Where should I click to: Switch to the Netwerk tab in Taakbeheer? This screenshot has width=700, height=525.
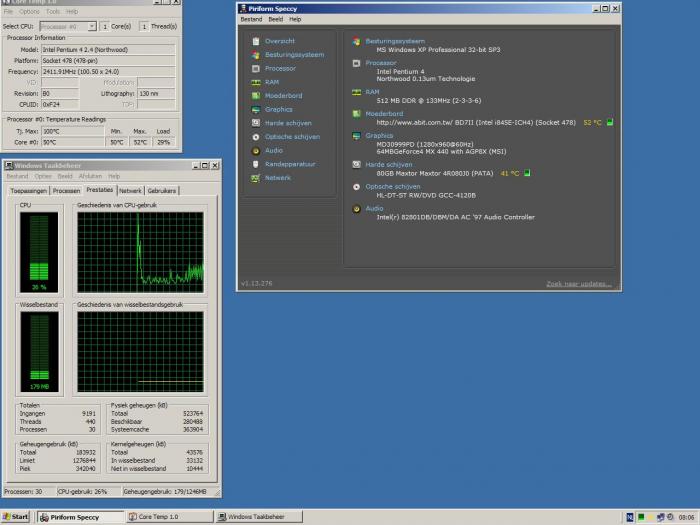click(x=130, y=190)
